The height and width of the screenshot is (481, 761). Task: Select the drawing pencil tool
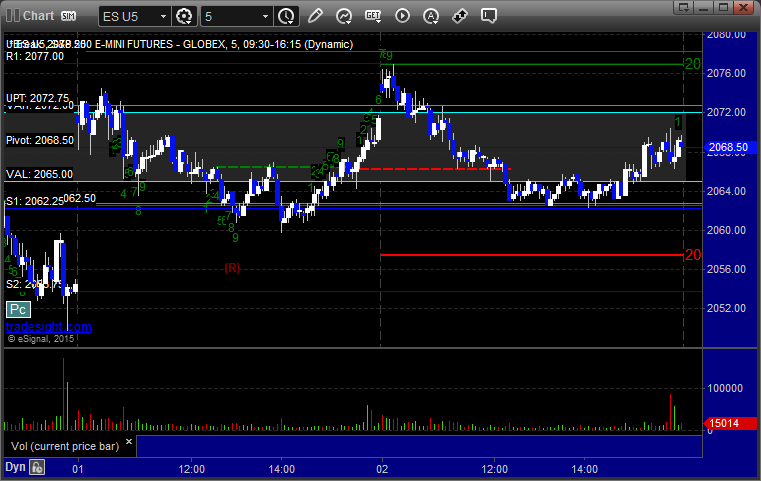click(x=315, y=16)
